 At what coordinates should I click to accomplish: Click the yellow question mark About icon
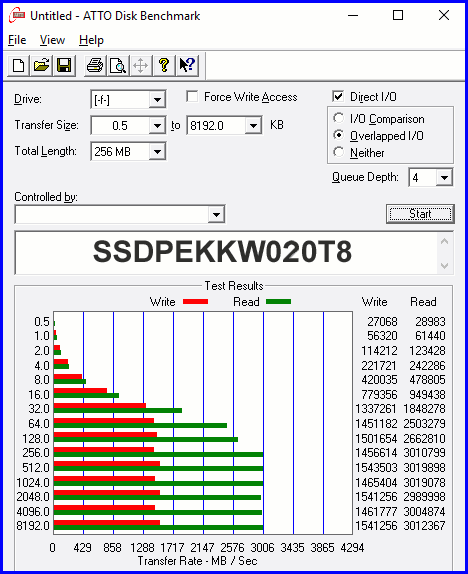tap(164, 66)
